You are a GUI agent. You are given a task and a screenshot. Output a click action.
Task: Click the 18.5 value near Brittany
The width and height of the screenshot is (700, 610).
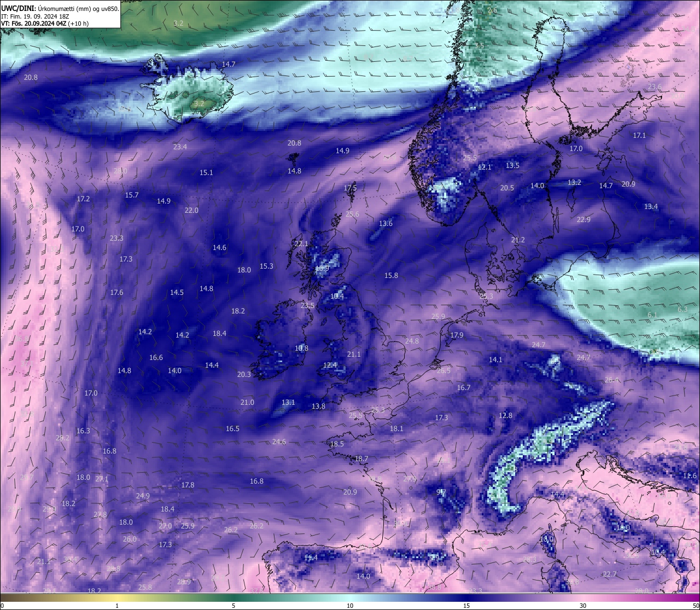[x=337, y=444]
